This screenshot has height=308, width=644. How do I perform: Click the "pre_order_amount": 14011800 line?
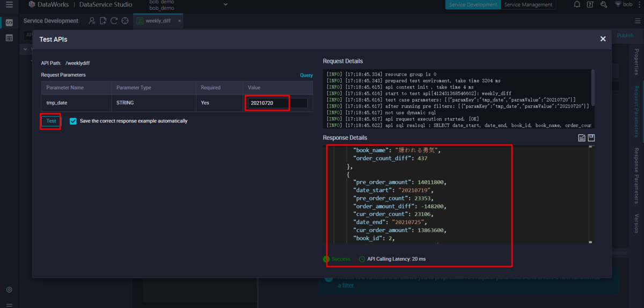[399, 182]
